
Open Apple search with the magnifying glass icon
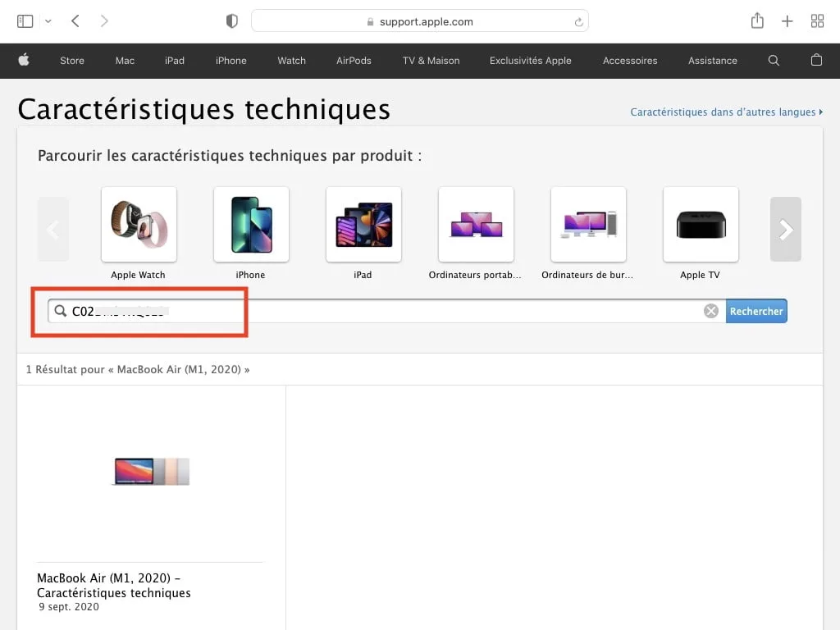click(774, 60)
